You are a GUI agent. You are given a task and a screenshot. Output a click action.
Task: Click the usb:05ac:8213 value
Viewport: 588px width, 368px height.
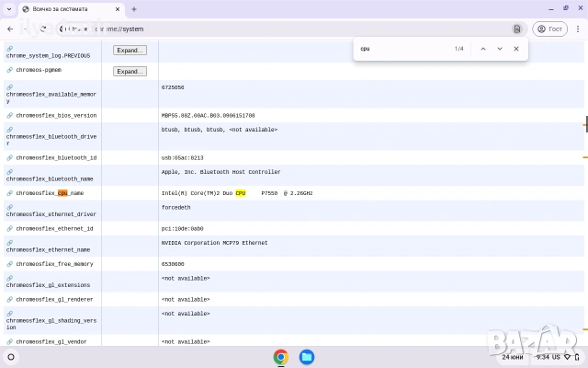coord(182,157)
